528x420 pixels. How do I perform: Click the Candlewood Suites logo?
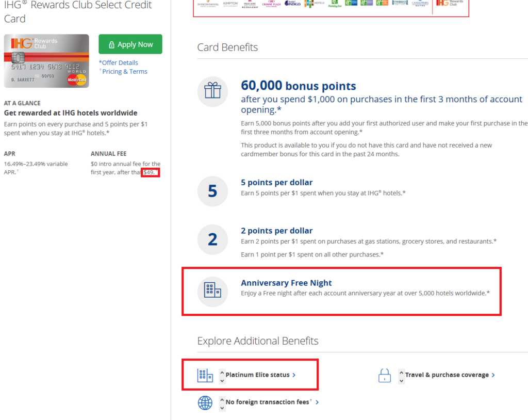420,4
